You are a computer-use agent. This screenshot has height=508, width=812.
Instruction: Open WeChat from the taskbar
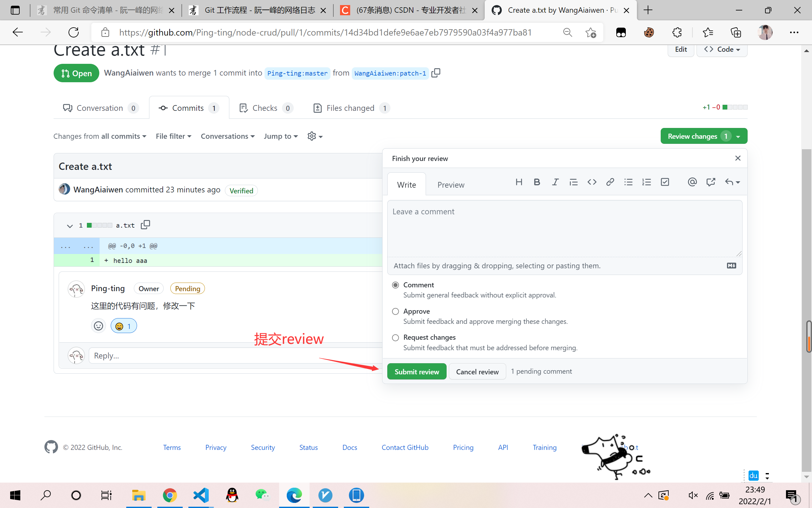tap(263, 495)
